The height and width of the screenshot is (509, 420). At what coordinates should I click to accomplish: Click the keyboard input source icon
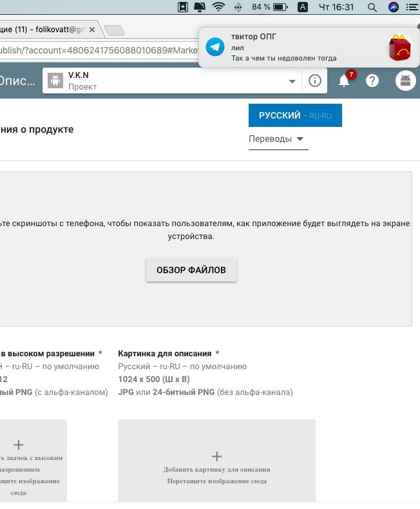pyautogui.click(x=303, y=7)
